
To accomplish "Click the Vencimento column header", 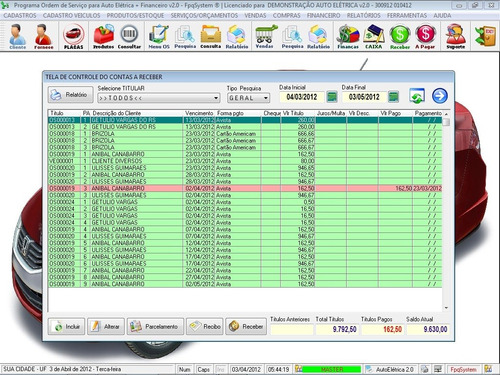I will pyautogui.click(x=199, y=113).
